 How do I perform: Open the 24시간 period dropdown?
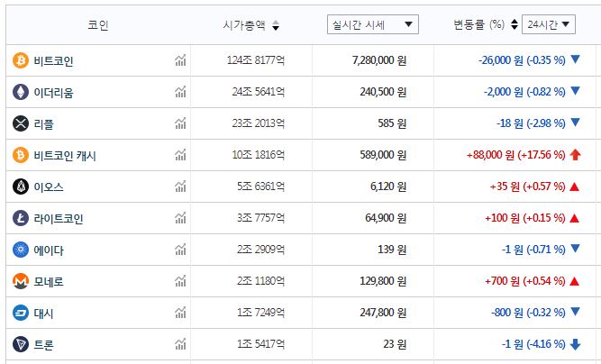548,24
